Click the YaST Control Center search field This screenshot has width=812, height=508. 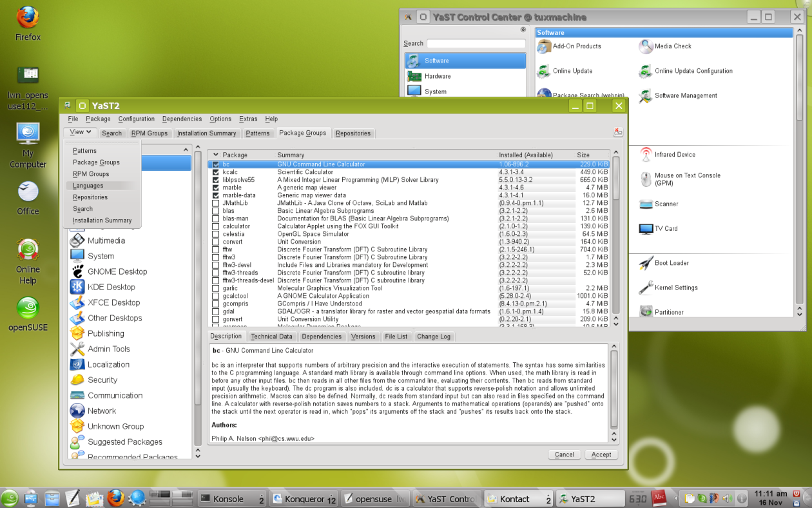(476, 44)
